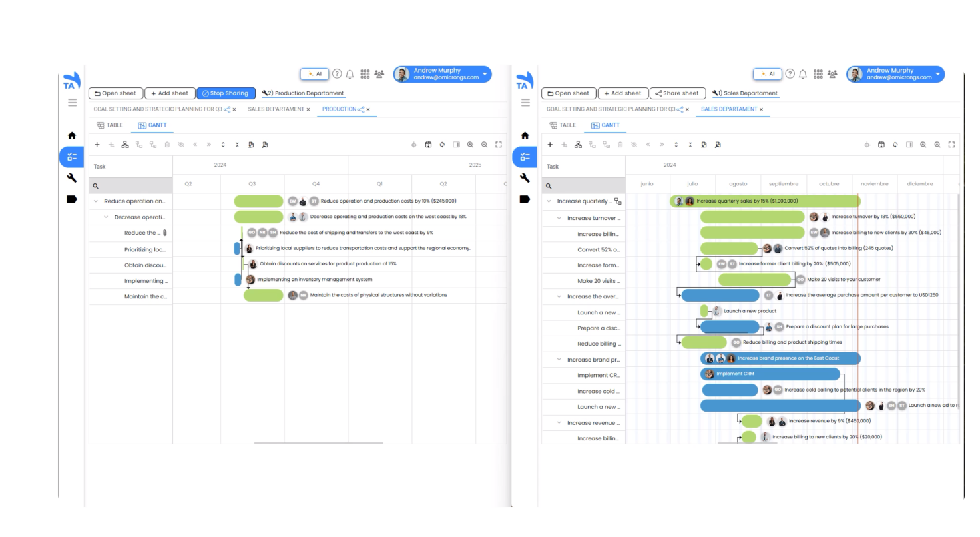Open the apps grid in Sales Departament window
The image size is (980, 537).
coord(818,74)
